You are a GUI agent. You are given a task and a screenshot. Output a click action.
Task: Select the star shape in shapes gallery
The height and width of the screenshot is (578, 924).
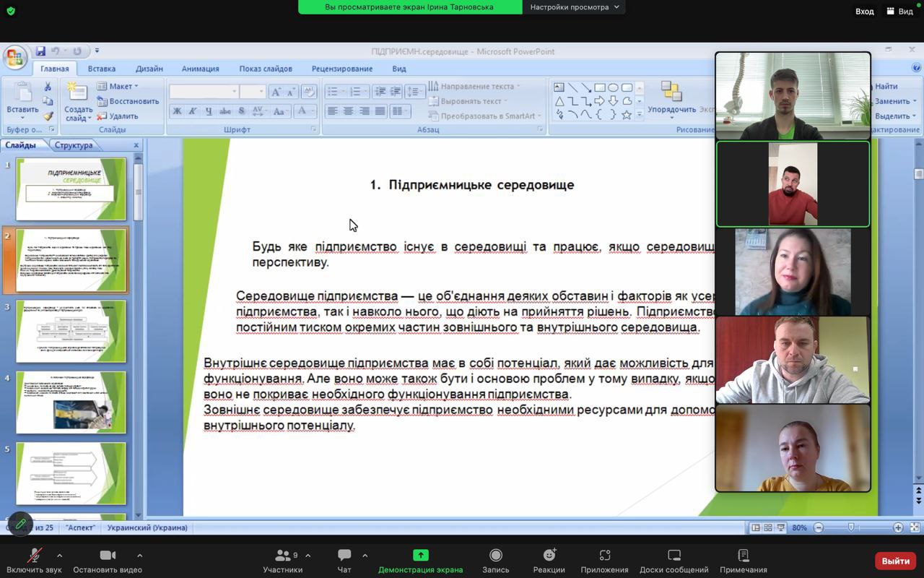tap(627, 114)
